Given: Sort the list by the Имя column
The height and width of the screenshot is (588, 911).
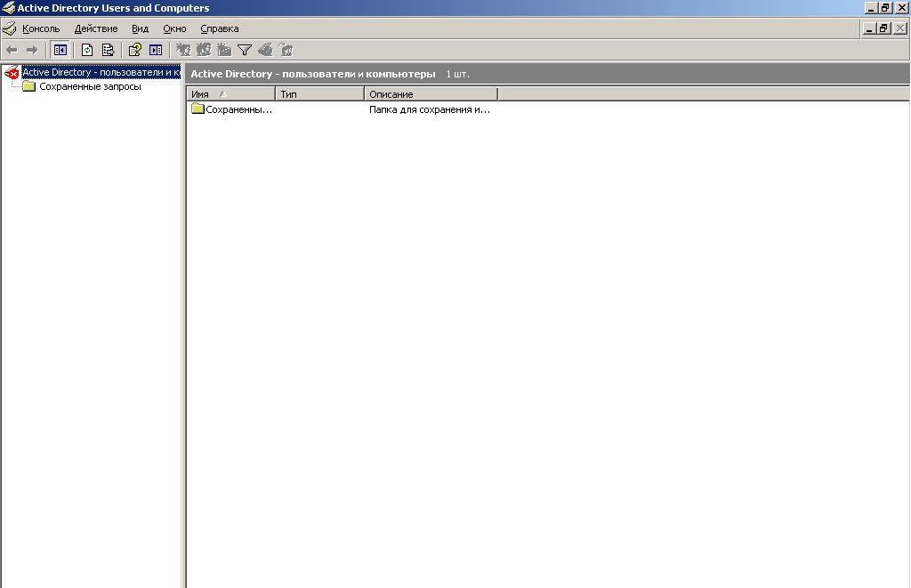Looking at the screenshot, I should (x=230, y=94).
